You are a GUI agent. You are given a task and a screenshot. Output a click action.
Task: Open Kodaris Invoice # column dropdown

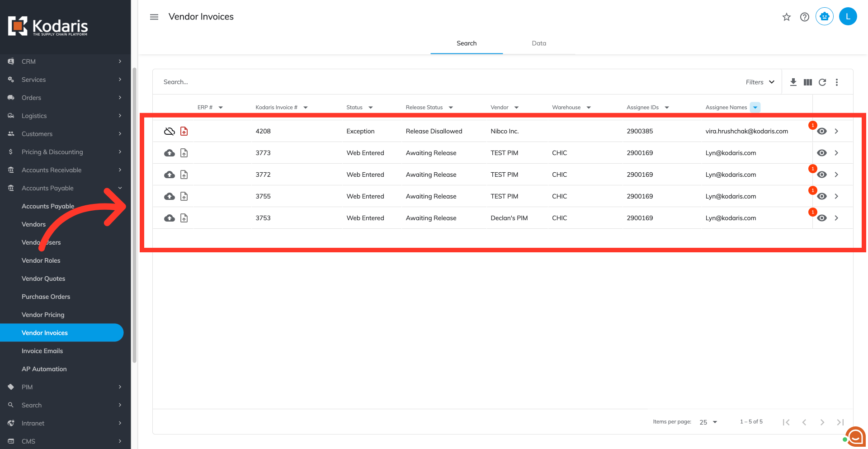pos(306,108)
